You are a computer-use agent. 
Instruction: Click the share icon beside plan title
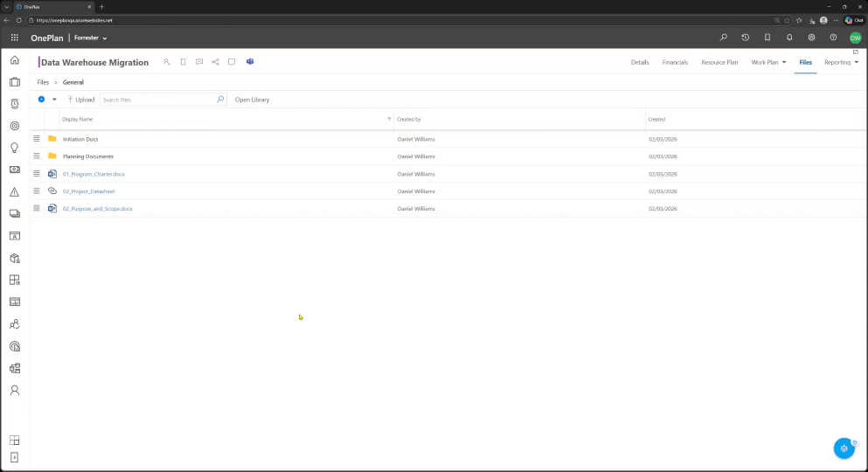pos(215,62)
